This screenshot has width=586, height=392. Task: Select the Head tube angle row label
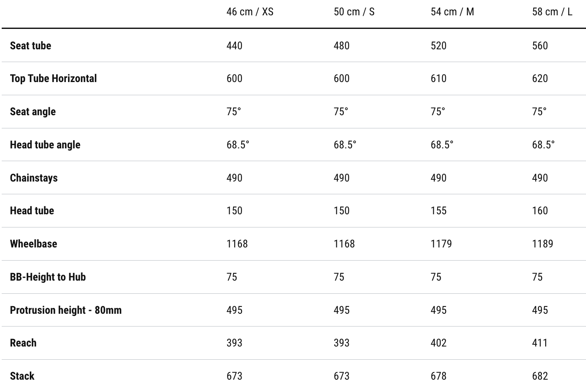click(45, 145)
